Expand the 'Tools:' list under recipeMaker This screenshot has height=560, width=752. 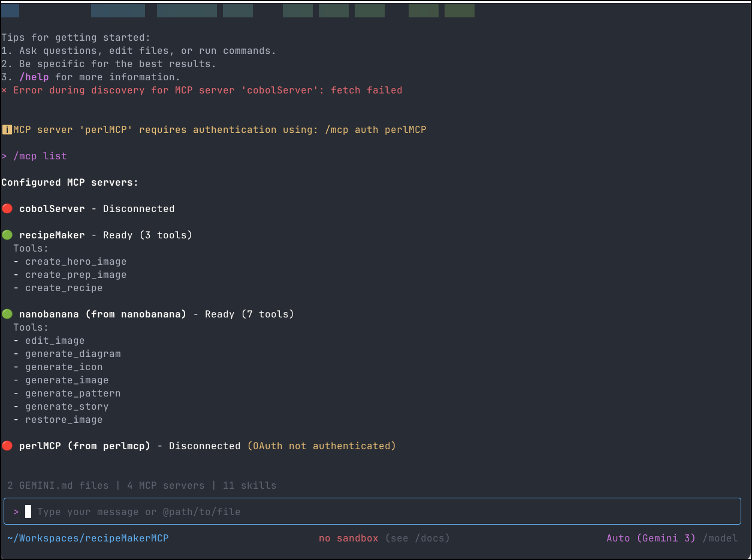click(31, 249)
